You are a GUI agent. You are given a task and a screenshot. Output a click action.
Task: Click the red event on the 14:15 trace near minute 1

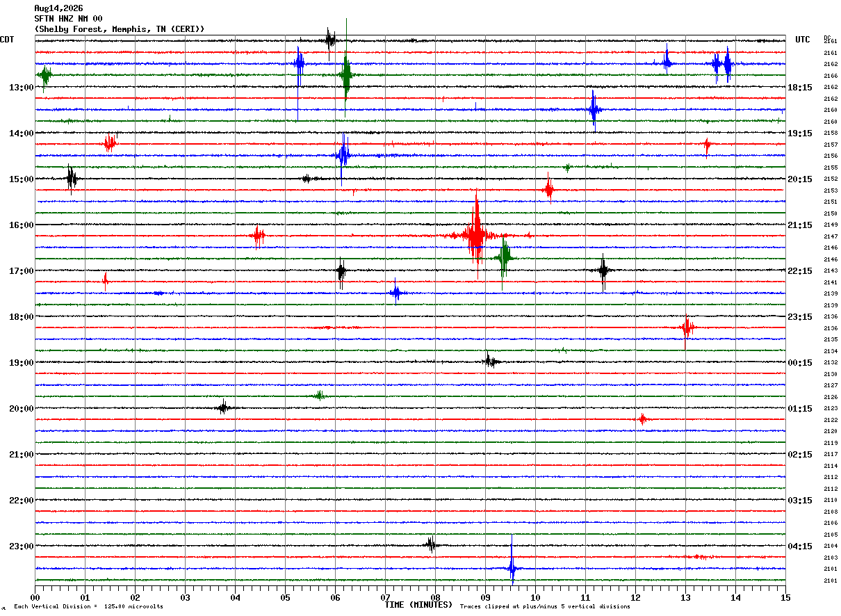[x=110, y=143]
